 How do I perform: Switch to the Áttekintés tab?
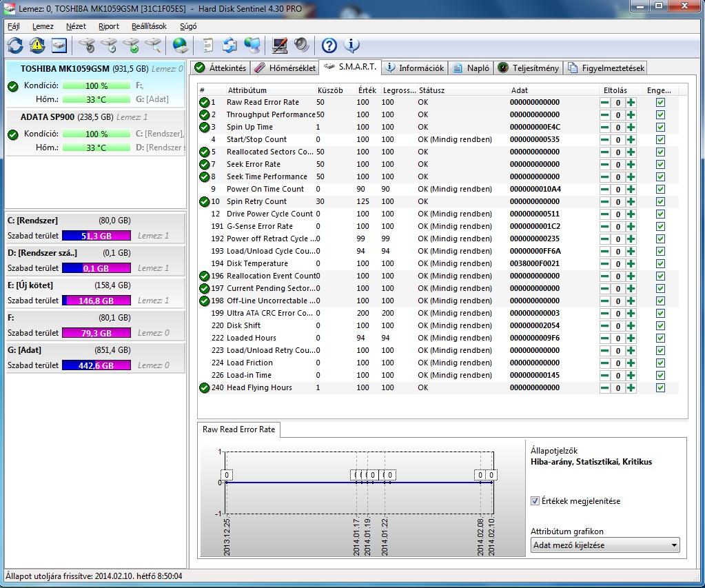point(221,68)
